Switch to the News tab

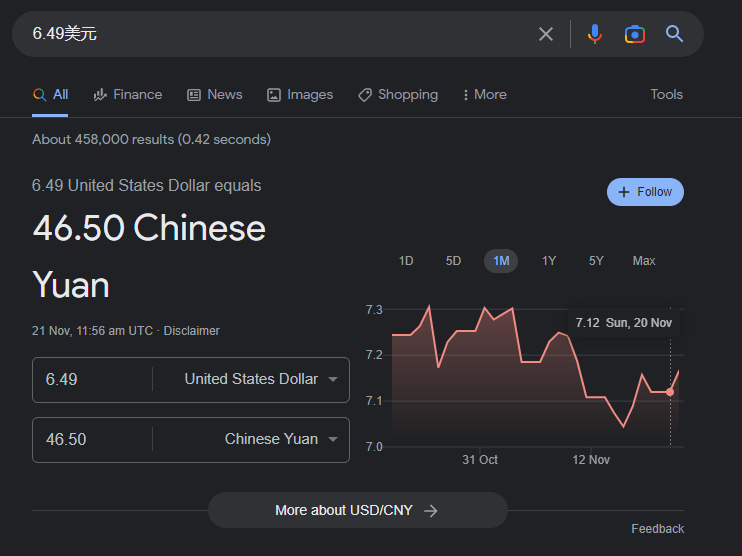point(214,94)
